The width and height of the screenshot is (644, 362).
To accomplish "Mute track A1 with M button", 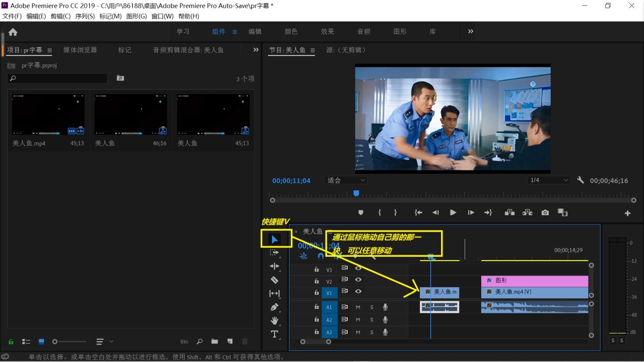I will pyautogui.click(x=358, y=307).
